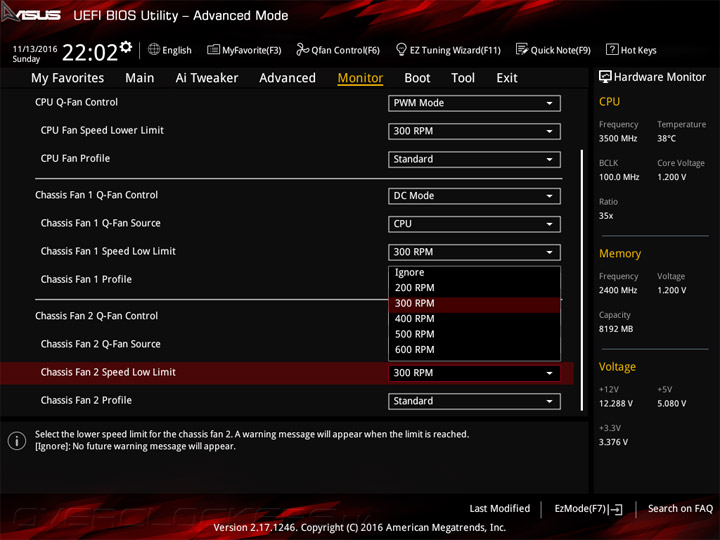720x540 pixels.
Task: Click the 3500 MHz CPU frequency value
Action: (618, 139)
